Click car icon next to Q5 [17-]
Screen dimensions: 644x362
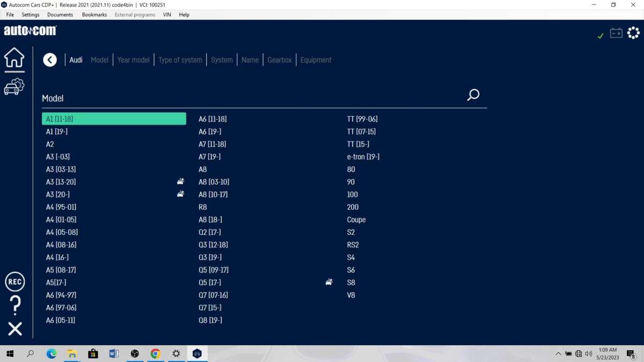(329, 282)
